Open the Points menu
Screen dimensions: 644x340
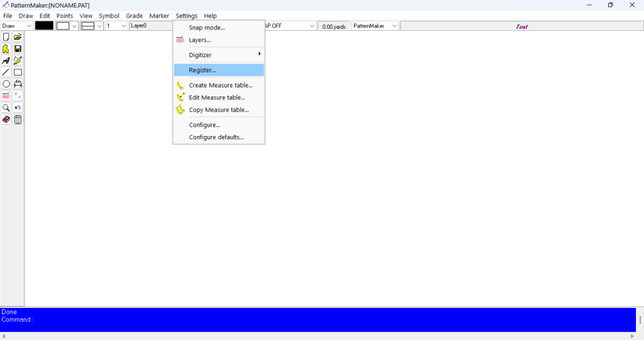[x=65, y=16]
